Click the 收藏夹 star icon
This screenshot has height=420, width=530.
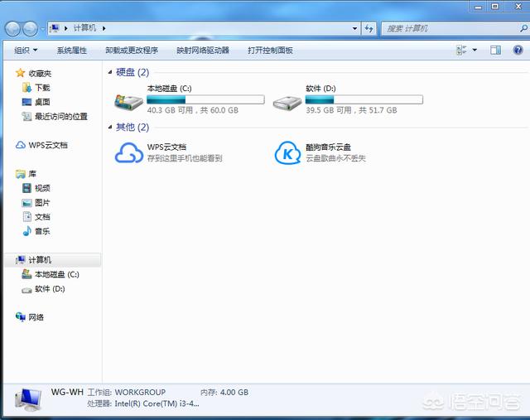pos(20,73)
